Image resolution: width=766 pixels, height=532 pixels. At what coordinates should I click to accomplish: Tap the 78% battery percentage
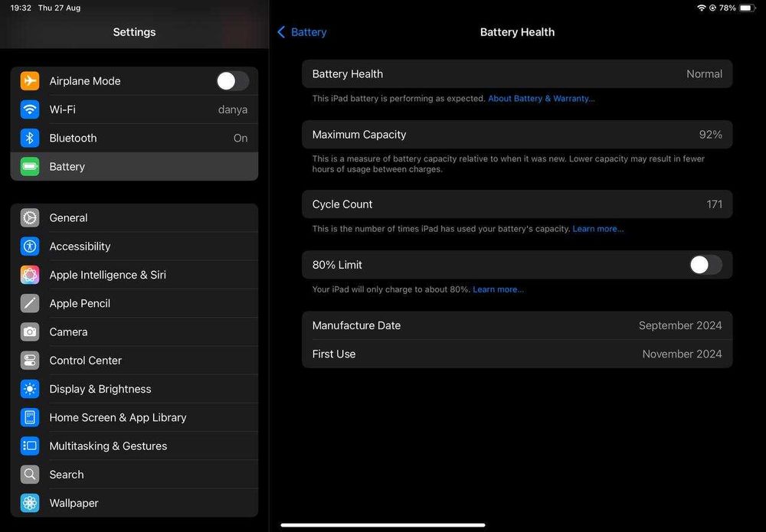[x=728, y=8]
